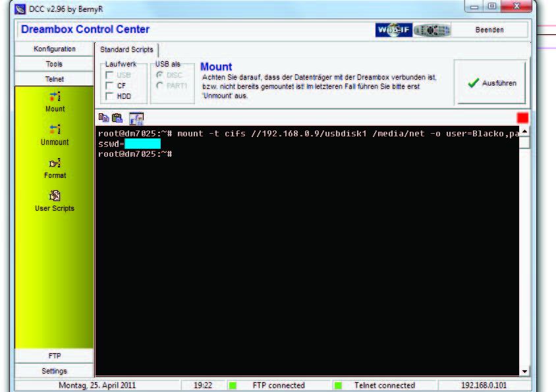Enable the CF drive checkbox

tap(109, 86)
